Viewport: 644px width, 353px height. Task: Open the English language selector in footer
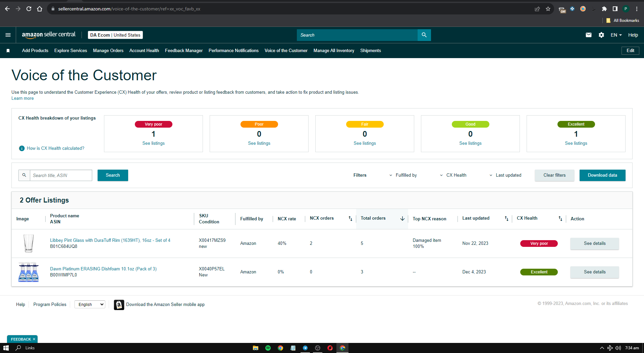coord(90,305)
